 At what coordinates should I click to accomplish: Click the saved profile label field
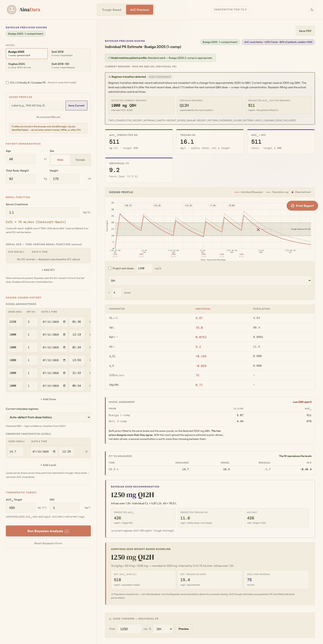36,106
